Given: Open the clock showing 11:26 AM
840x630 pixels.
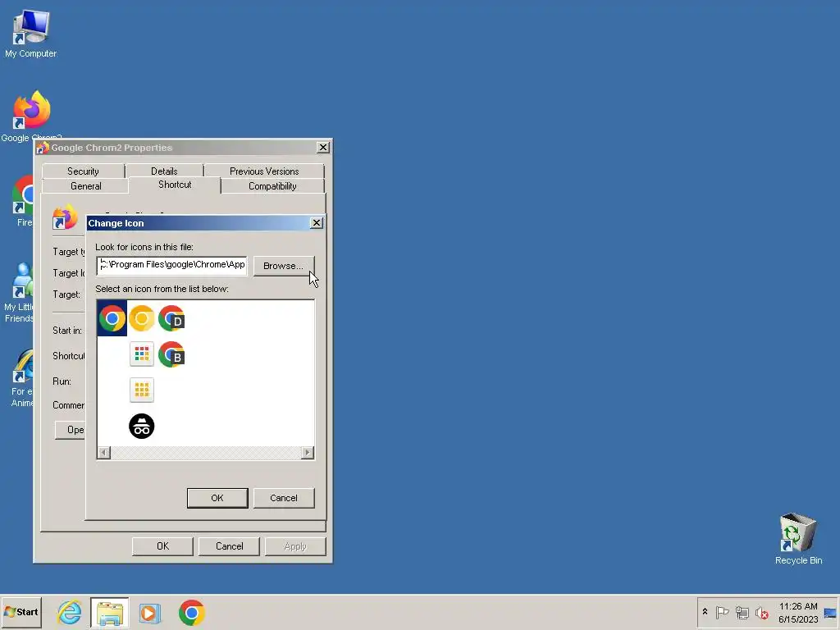Looking at the screenshot, I should (x=798, y=612).
